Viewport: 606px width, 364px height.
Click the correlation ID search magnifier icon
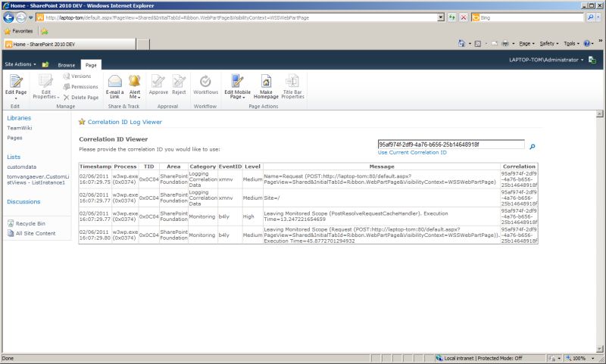(x=533, y=147)
